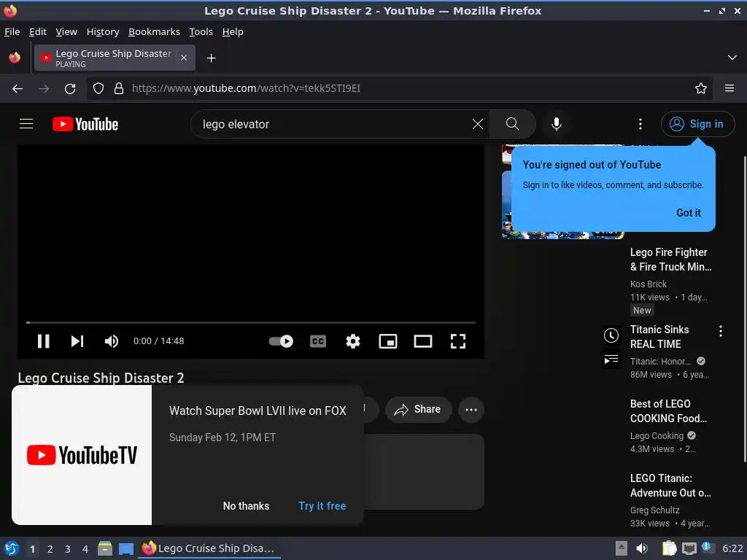Open Lego Fire Fighter & Fire Truck video
The image size is (747, 560).
(671, 260)
